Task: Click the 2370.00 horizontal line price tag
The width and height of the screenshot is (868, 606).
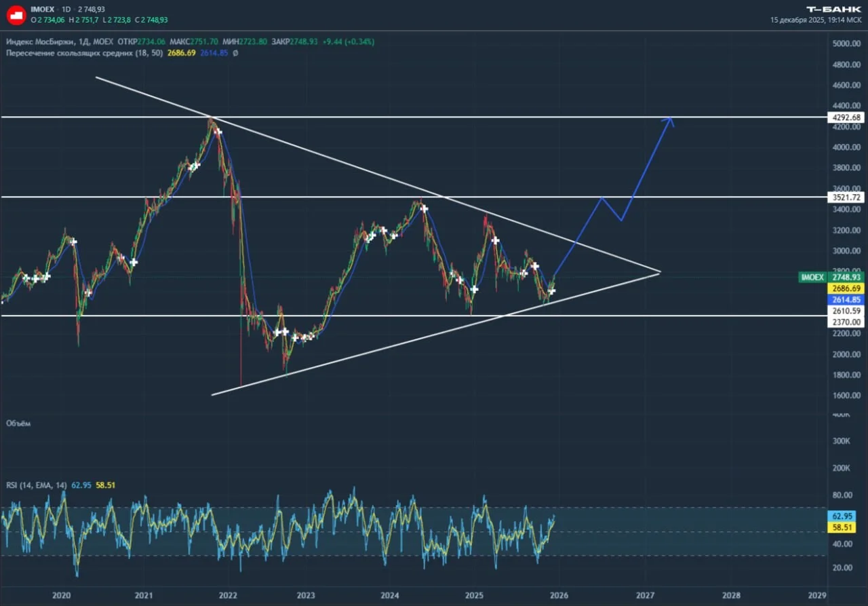Action: tap(846, 322)
